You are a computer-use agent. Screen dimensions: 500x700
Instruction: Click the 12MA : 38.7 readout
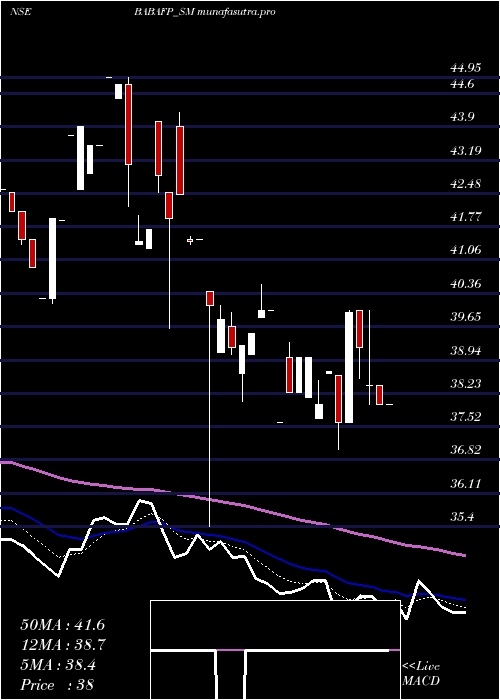tap(63, 645)
